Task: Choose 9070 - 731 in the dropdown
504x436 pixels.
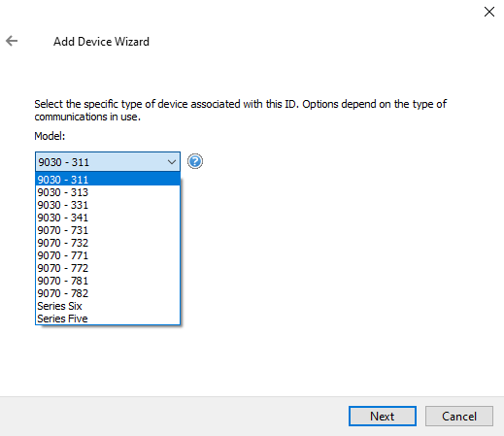Action: pos(108,230)
